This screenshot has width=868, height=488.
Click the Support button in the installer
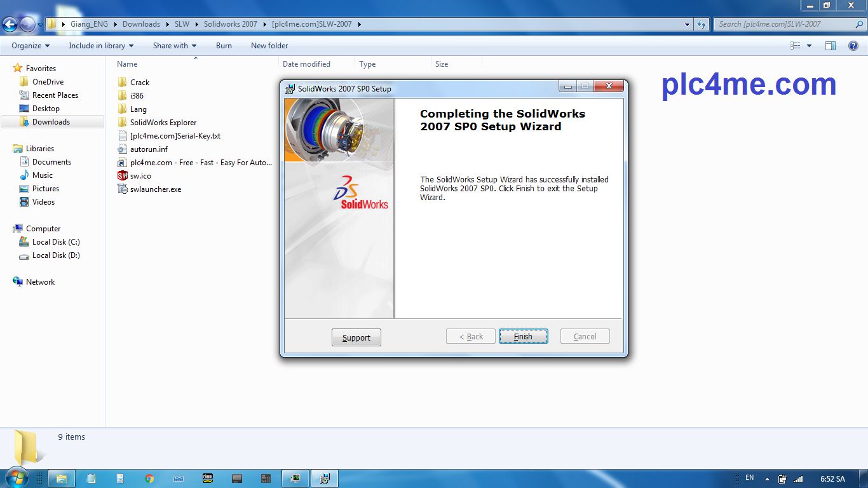click(356, 337)
